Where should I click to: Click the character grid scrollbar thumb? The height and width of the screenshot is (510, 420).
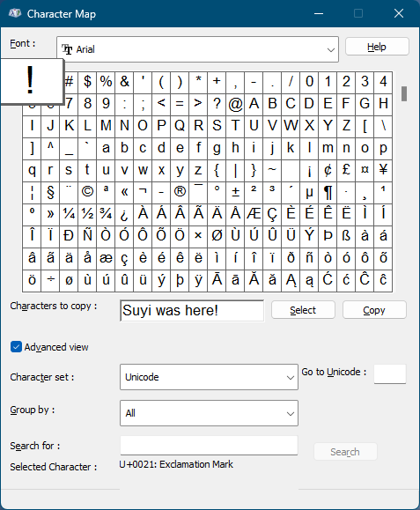[x=404, y=94]
